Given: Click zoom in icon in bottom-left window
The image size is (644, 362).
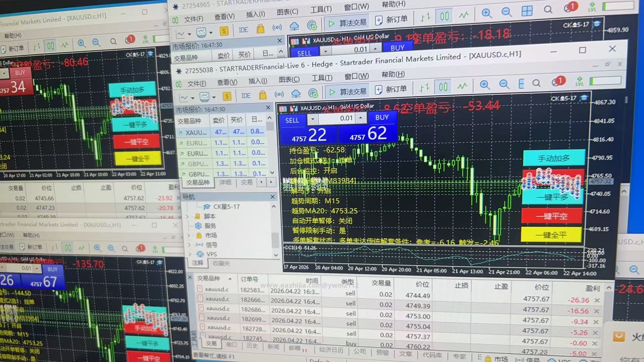Looking at the screenshot, I should pyautogui.click(x=97, y=248).
